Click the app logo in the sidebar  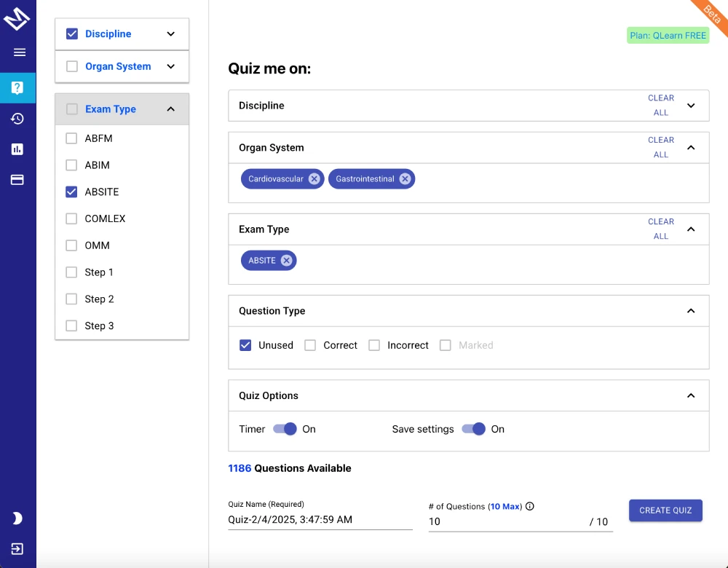click(x=17, y=20)
